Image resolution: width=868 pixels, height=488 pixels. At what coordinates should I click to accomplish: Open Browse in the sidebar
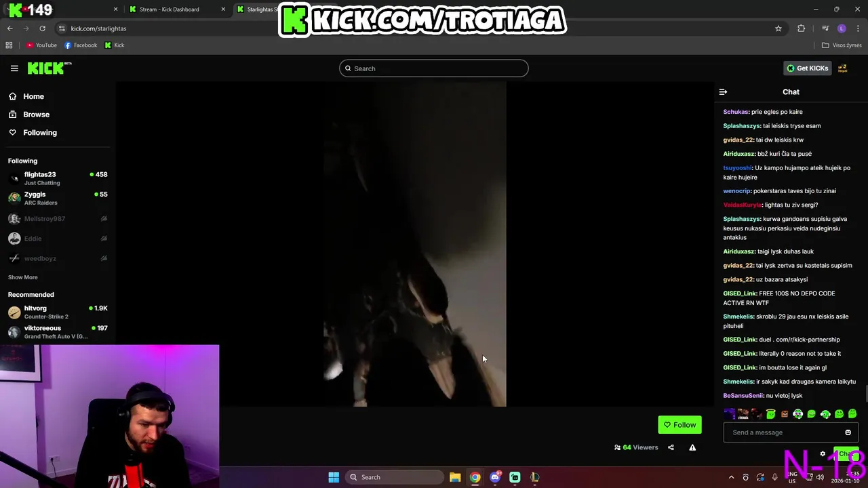pos(29,115)
